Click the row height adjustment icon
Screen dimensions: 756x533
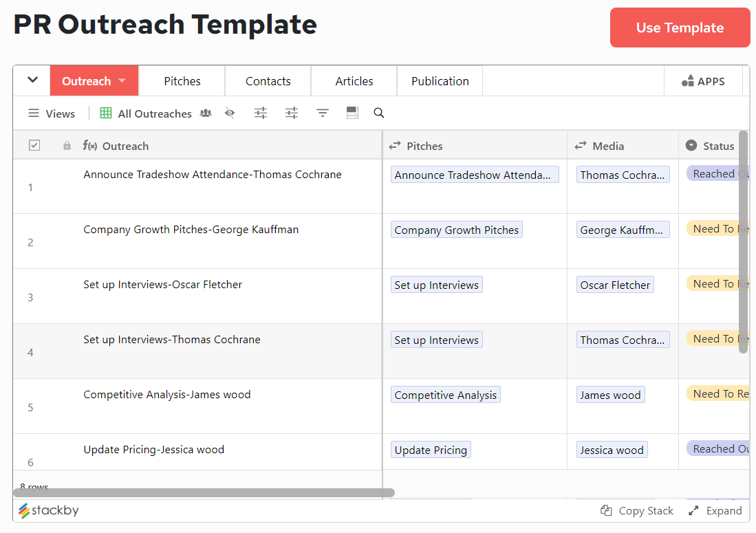point(352,113)
